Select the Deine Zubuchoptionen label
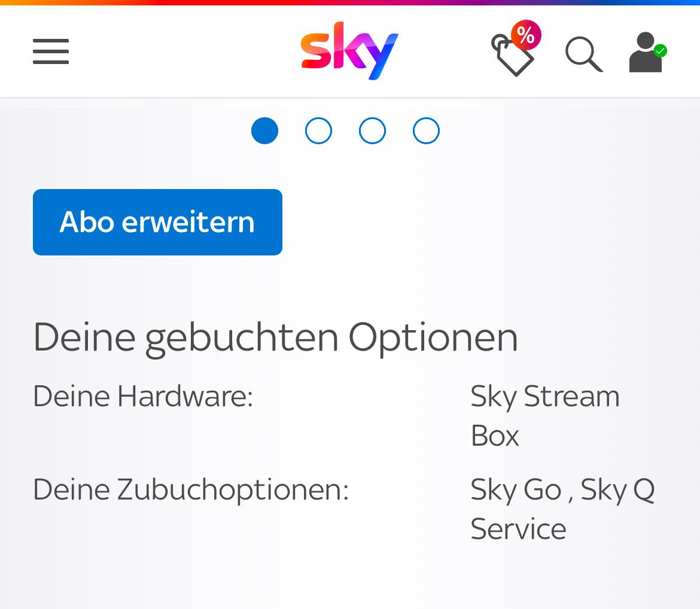Screen dimensions: 700x609 tap(191, 490)
